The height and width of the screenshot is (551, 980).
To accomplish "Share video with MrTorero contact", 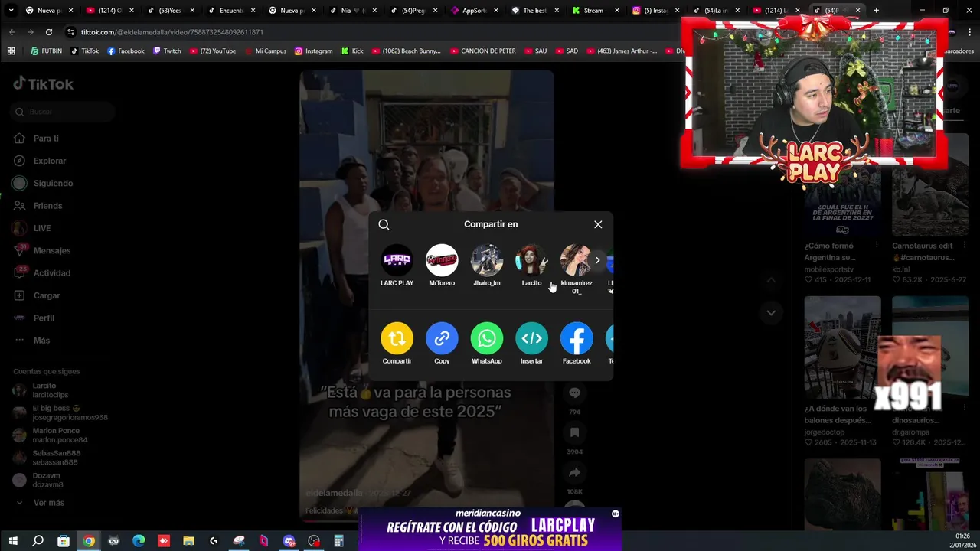I will (442, 260).
